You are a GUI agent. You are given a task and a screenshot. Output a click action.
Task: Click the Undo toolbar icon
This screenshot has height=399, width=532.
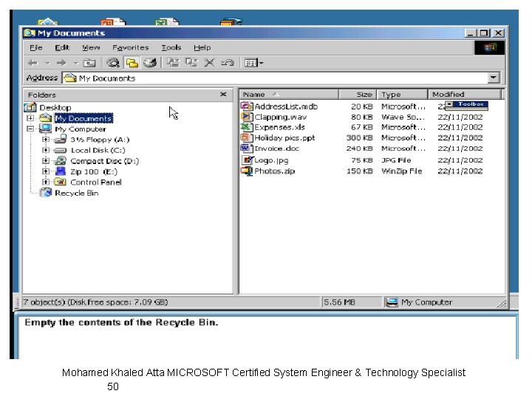click(228, 63)
